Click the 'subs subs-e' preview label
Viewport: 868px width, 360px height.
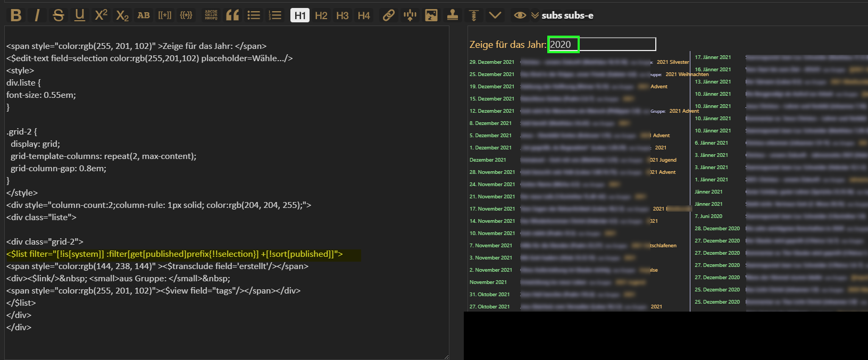coord(567,15)
